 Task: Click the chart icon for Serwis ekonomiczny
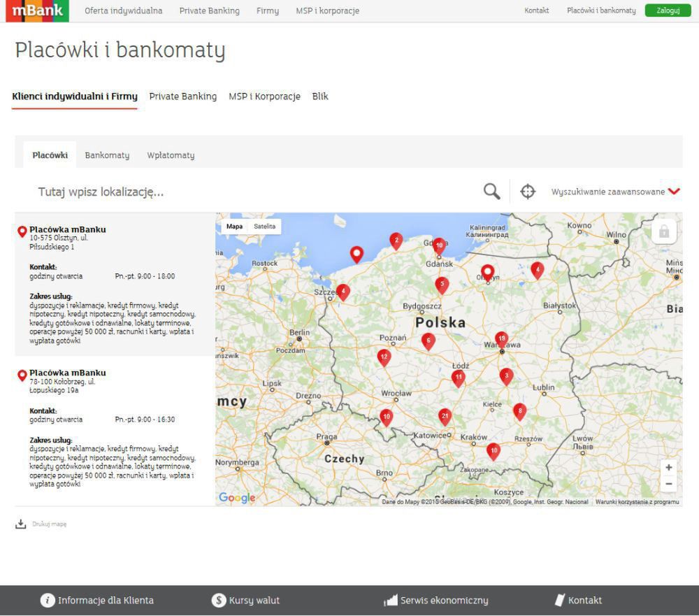(391, 600)
